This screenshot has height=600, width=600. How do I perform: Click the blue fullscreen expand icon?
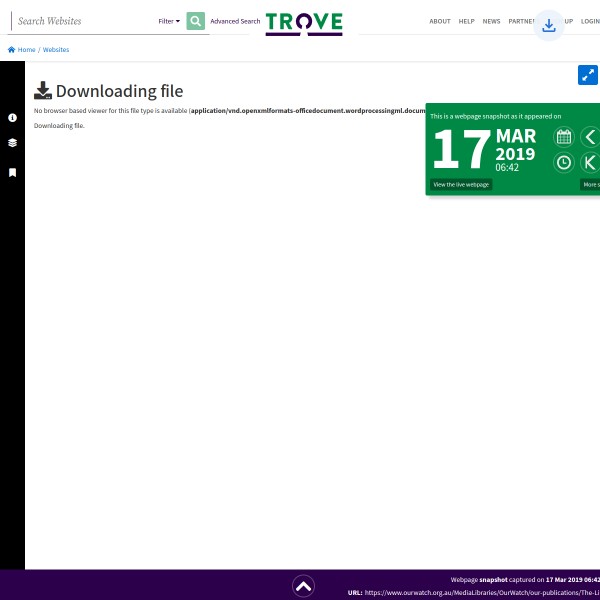pyautogui.click(x=587, y=75)
